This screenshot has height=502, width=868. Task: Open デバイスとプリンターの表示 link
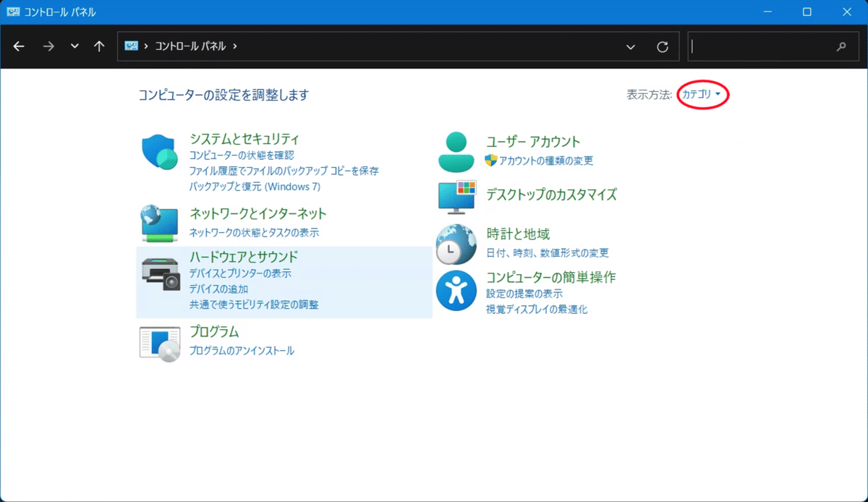(x=240, y=273)
